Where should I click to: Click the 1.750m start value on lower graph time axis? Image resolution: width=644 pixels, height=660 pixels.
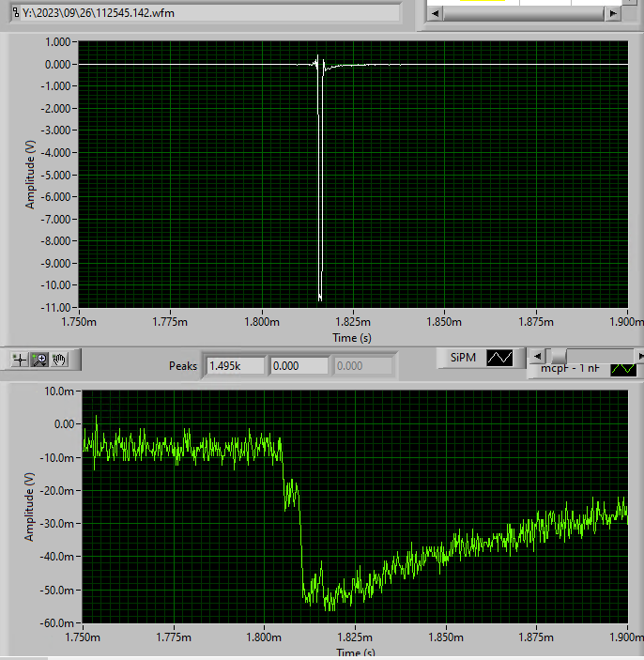(83, 637)
